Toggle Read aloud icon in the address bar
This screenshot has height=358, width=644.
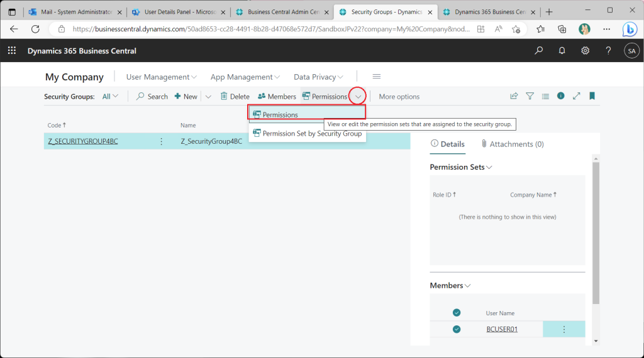[499, 29]
